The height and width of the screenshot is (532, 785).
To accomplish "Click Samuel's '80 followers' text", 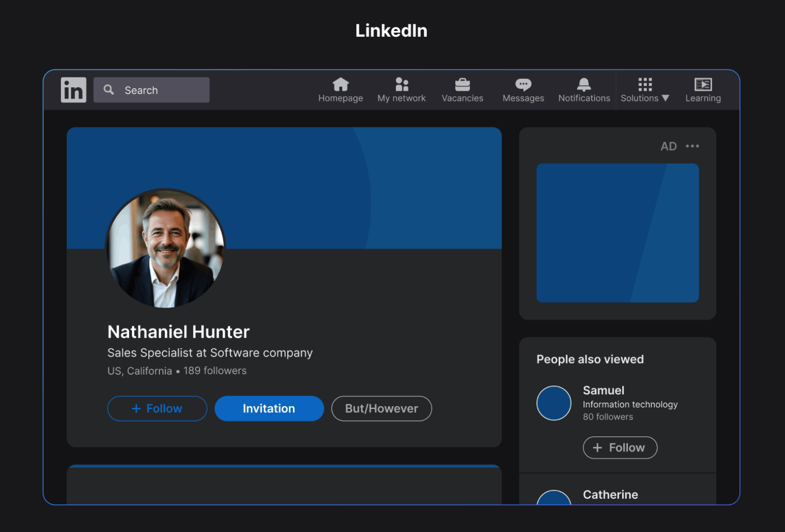I will (x=608, y=417).
